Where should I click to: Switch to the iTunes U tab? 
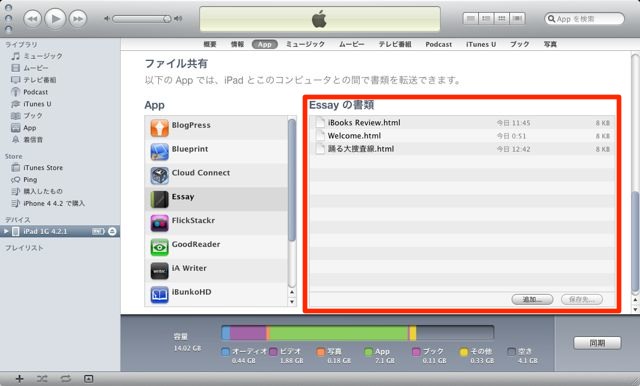coord(481,44)
